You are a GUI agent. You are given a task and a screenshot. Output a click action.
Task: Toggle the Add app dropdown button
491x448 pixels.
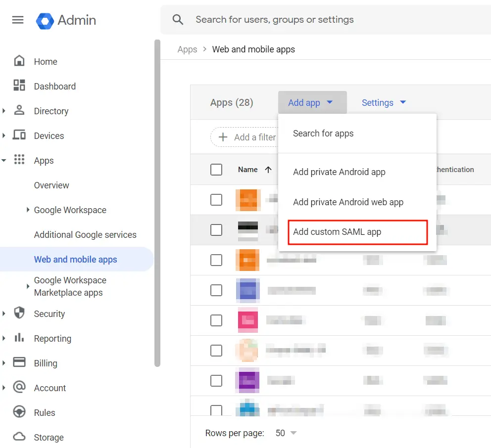pyautogui.click(x=312, y=102)
